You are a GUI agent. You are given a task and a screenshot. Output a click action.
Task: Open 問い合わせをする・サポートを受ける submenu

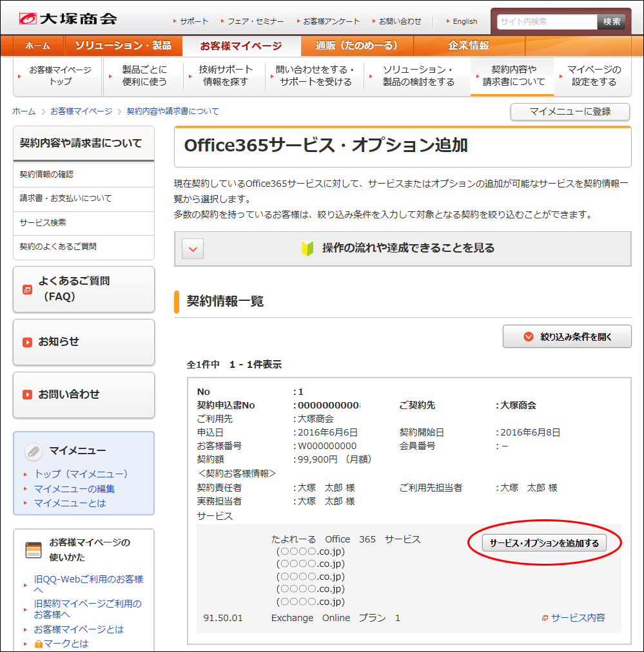pos(315,76)
